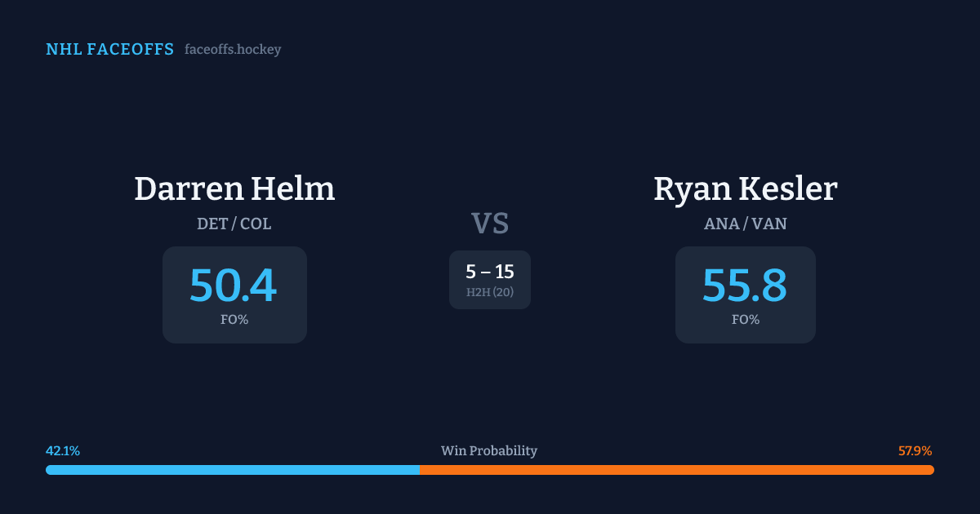Click the large 50.4 number

[x=234, y=286]
